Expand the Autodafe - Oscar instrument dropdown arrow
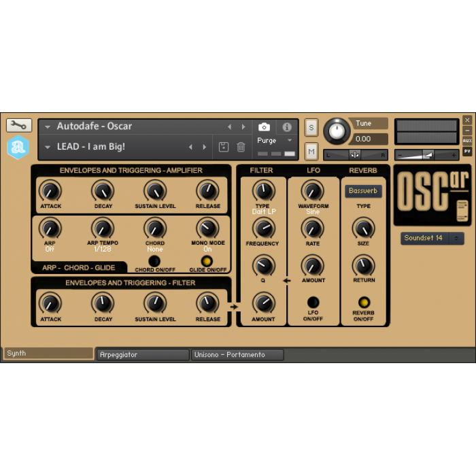 click(48, 127)
